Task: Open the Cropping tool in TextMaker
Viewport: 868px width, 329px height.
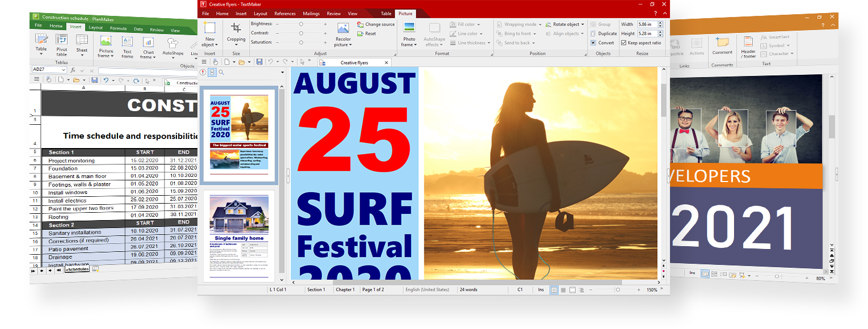Action: [236, 32]
